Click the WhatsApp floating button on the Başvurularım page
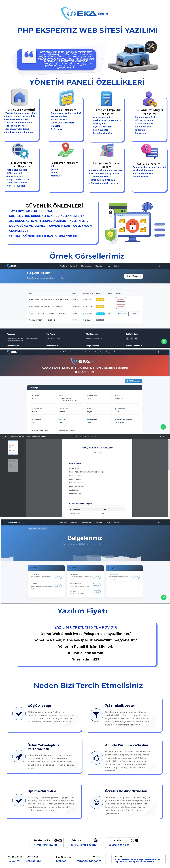This screenshot has width=170, height=868. point(164,341)
